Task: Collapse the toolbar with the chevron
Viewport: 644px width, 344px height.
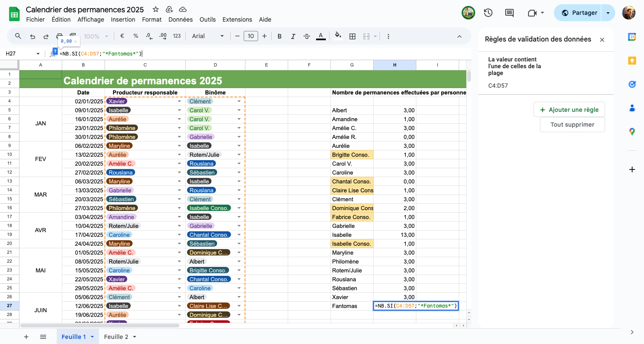Action: tap(460, 36)
